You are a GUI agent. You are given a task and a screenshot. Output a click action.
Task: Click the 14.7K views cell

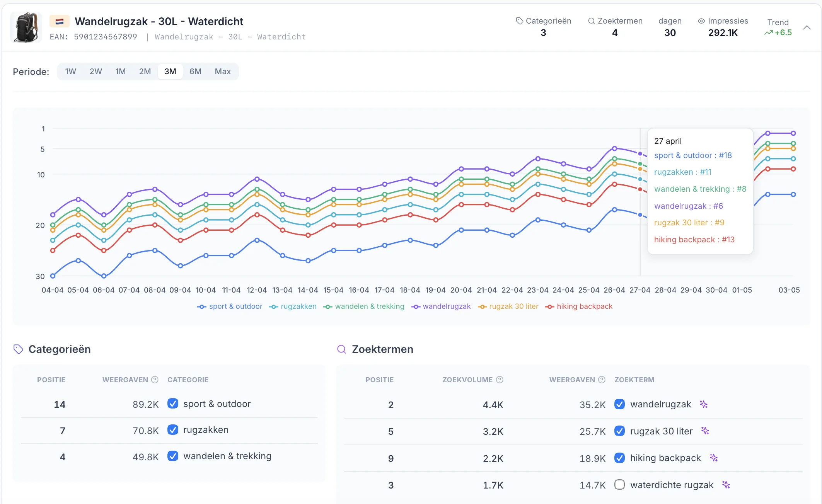(x=592, y=485)
